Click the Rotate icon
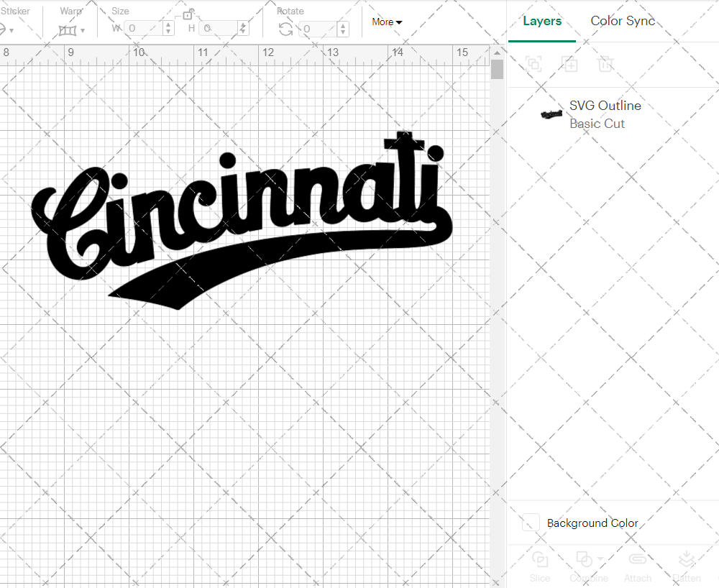This screenshot has width=719, height=588. pos(286,29)
